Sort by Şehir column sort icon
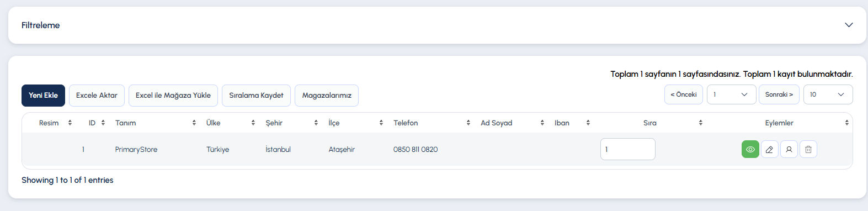 (316, 123)
